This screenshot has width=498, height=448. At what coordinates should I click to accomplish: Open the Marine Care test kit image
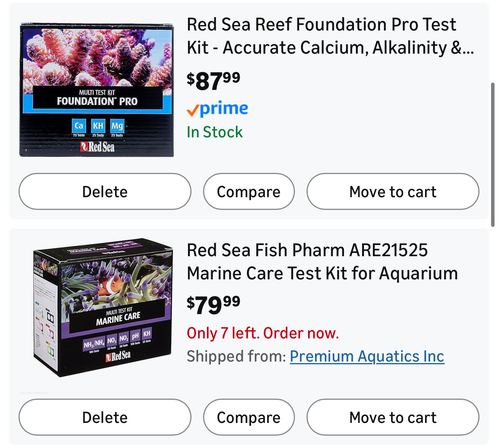click(103, 307)
